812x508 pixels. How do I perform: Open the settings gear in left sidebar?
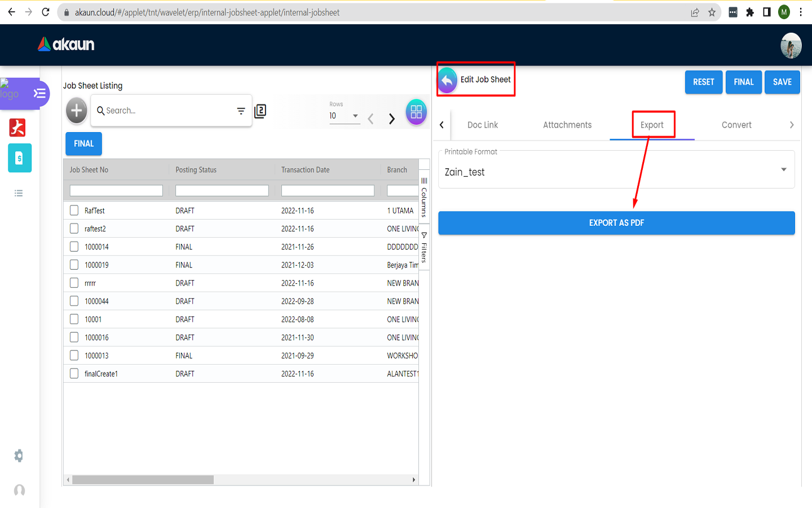pyautogui.click(x=19, y=456)
